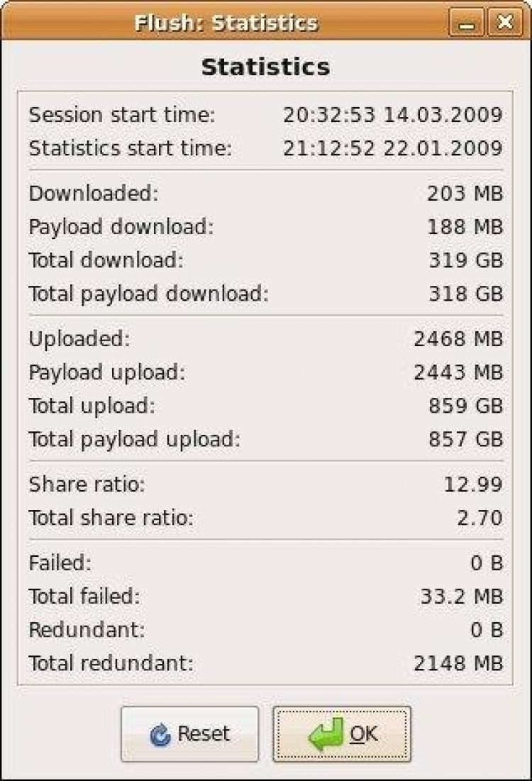Close the Flush Statistics window
Screen dimensions: 532x781
pos(504,23)
